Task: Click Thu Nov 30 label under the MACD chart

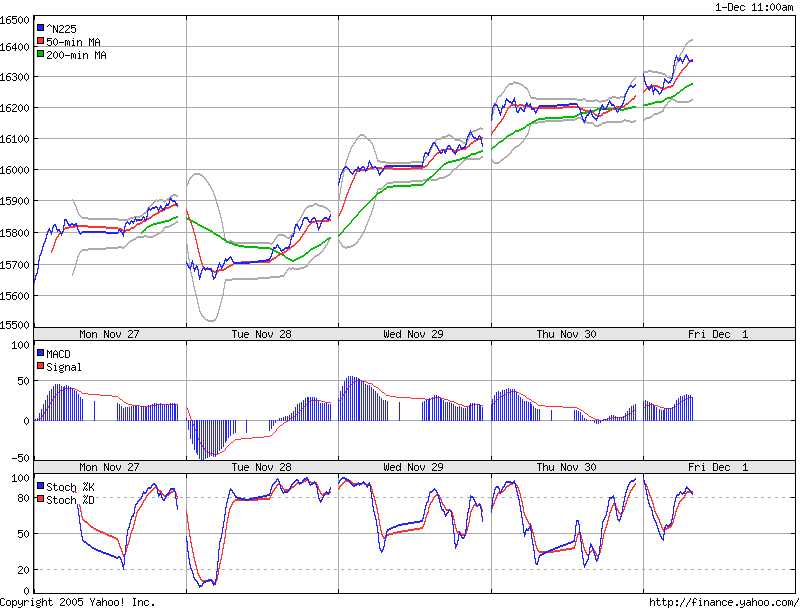Action: point(566,467)
